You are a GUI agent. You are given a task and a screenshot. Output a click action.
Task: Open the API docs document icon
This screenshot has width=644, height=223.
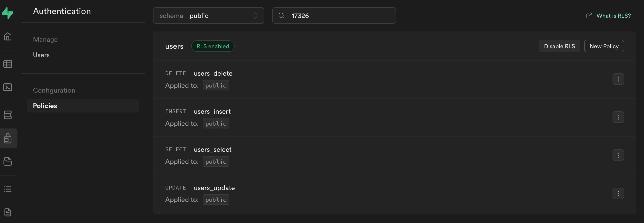click(x=8, y=212)
